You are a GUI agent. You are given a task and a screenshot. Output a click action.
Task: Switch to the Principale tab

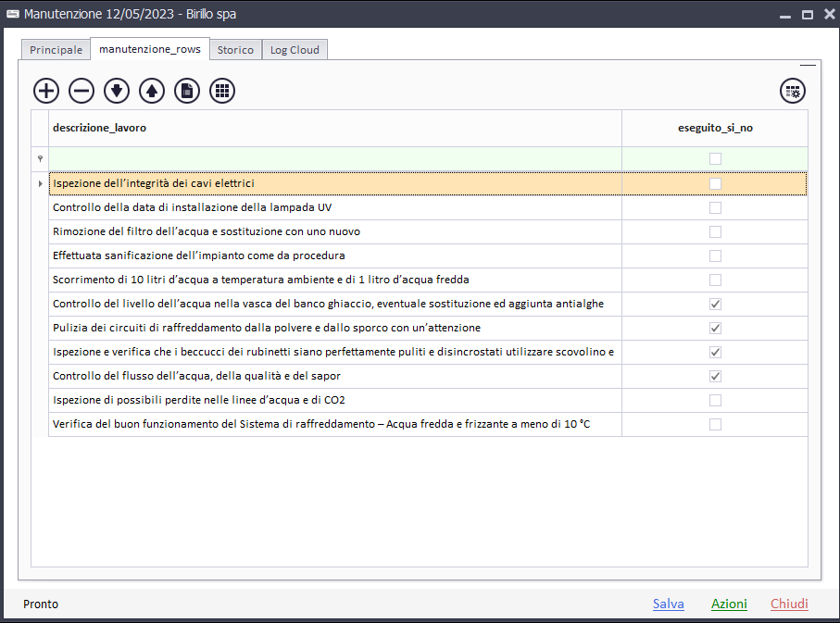(56, 50)
